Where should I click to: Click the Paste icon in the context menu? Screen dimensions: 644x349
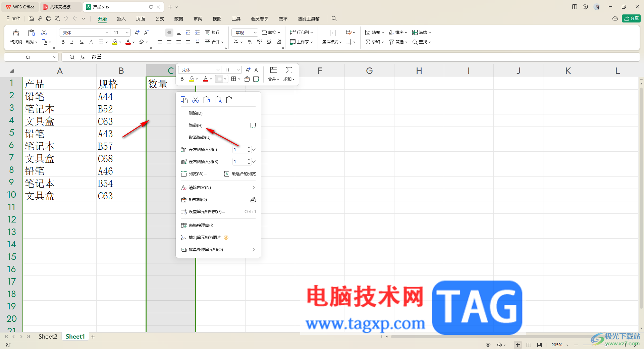click(207, 100)
